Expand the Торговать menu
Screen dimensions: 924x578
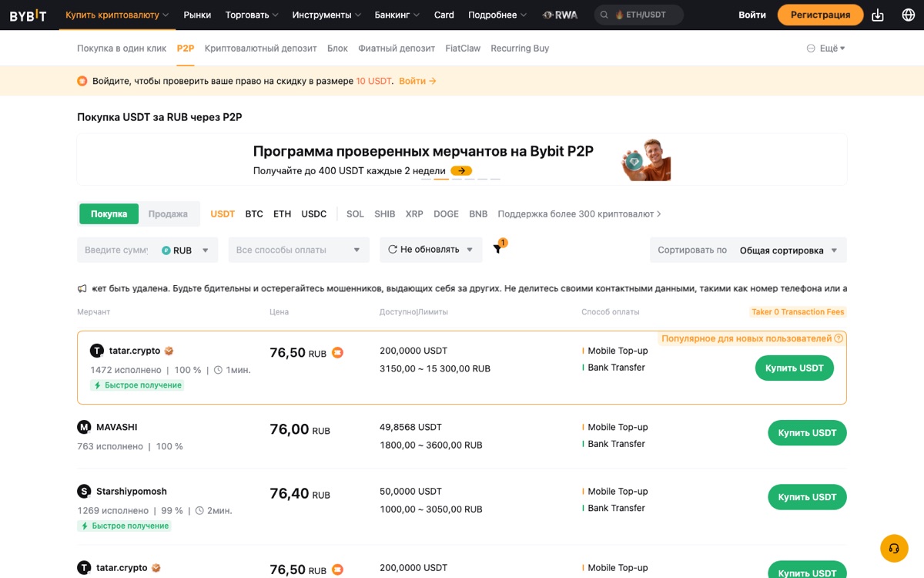coord(252,15)
